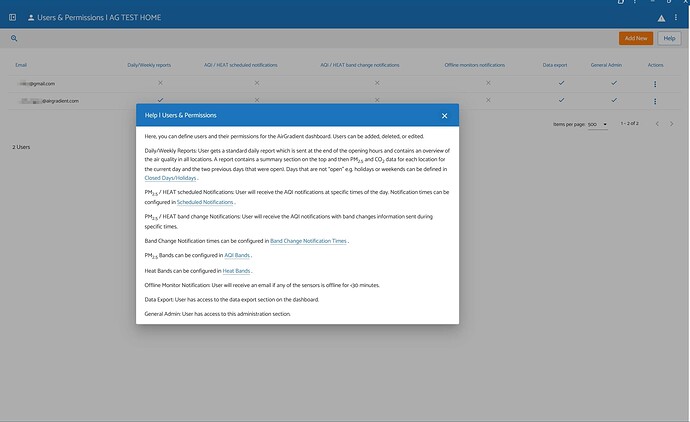Viewport: 690px width, 422px height.
Task: Open the Heat Bands link
Action: pos(236,271)
